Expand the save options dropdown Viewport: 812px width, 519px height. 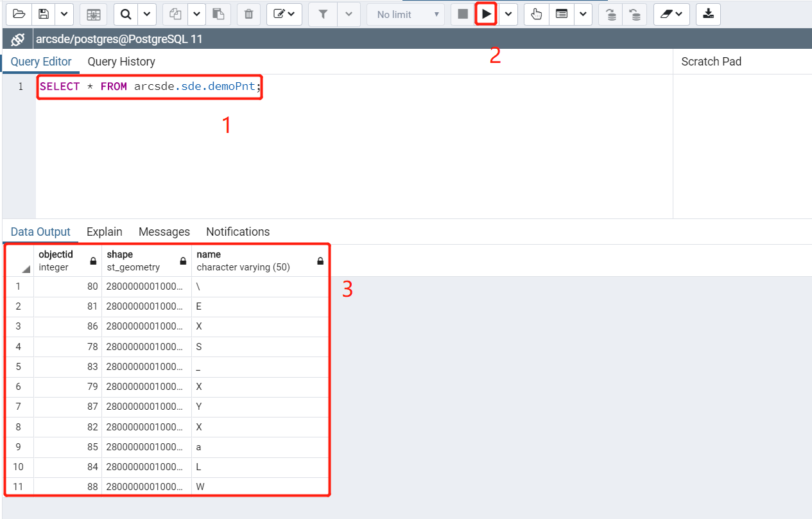click(x=64, y=13)
